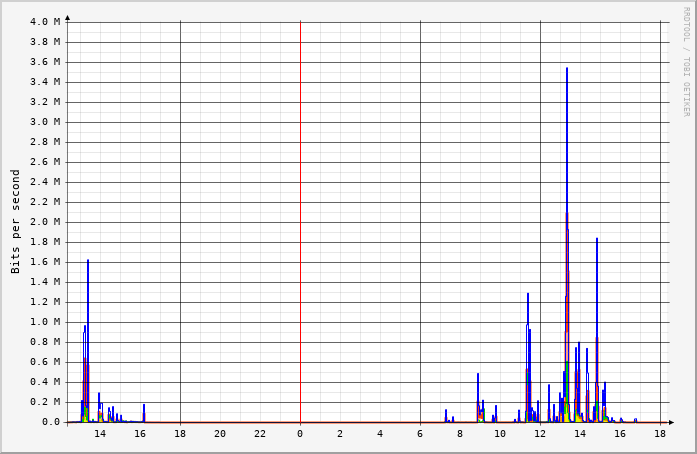The width and height of the screenshot is (697, 454).
Task: Click the "Bits per second" axis title
Action: tap(16, 221)
